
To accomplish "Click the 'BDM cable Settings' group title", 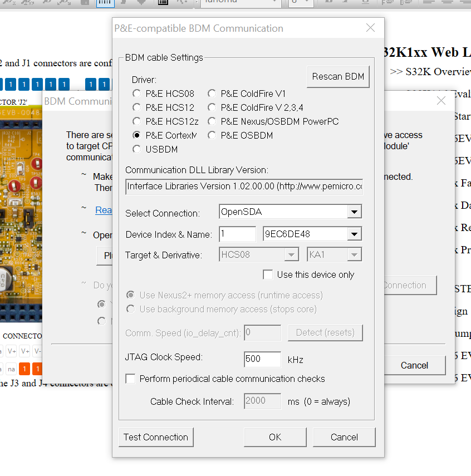I will (164, 58).
